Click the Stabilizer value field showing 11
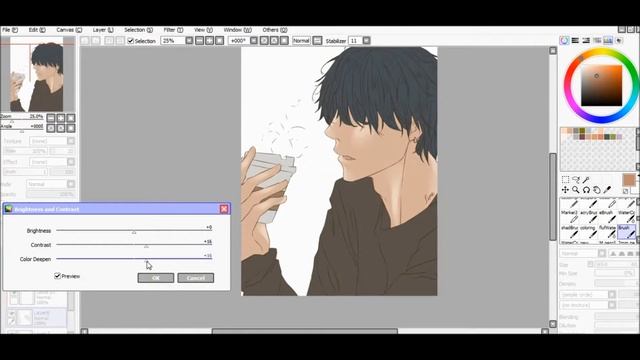Viewport: 640px width, 360px height. point(355,40)
